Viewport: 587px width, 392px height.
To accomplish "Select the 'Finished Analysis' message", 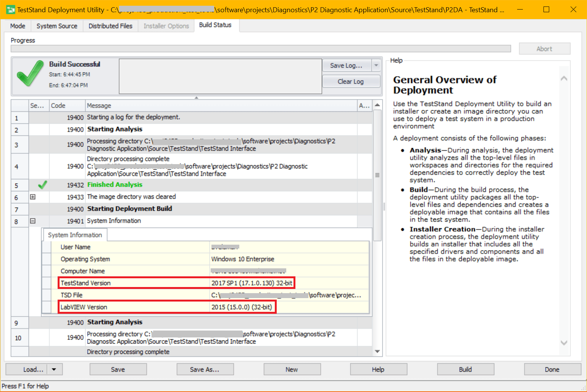I will tap(115, 185).
